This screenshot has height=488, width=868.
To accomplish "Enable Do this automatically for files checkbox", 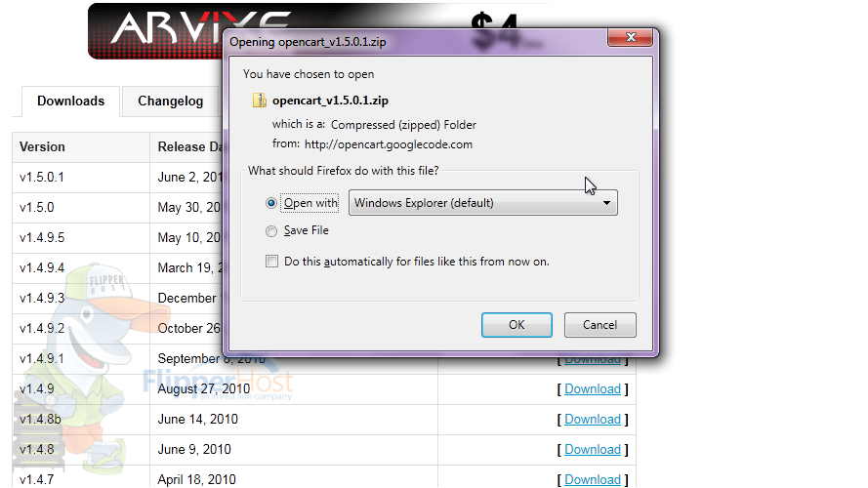I will 271,262.
